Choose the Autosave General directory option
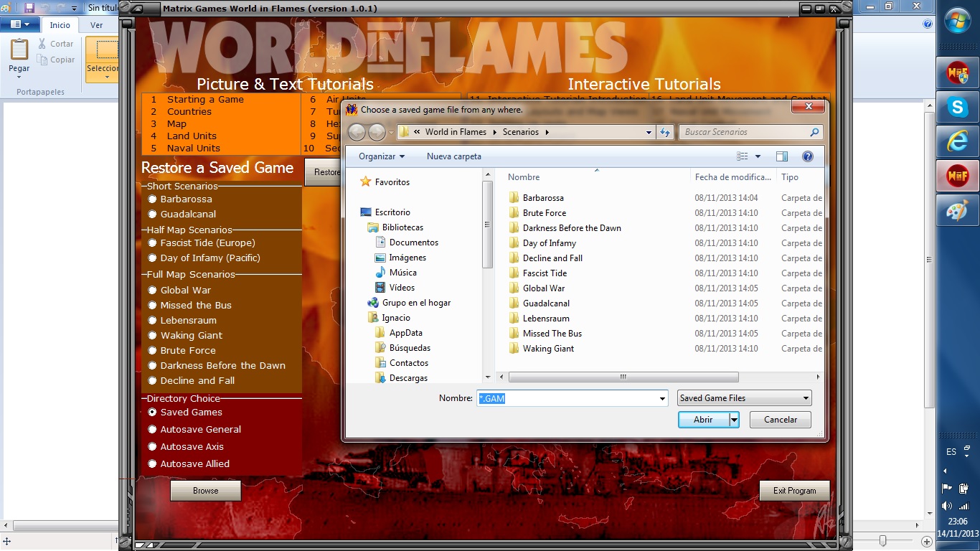 click(152, 430)
